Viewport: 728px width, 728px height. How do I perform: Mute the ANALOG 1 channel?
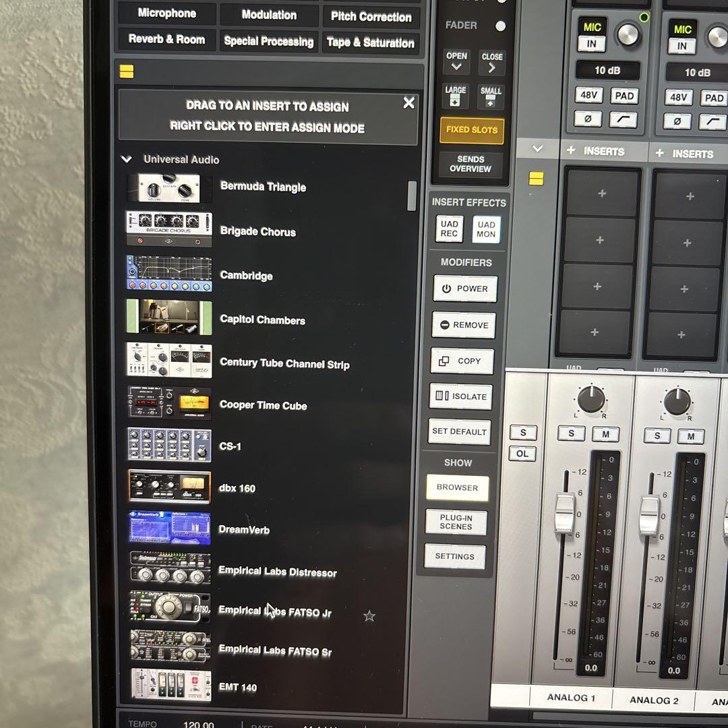click(606, 434)
